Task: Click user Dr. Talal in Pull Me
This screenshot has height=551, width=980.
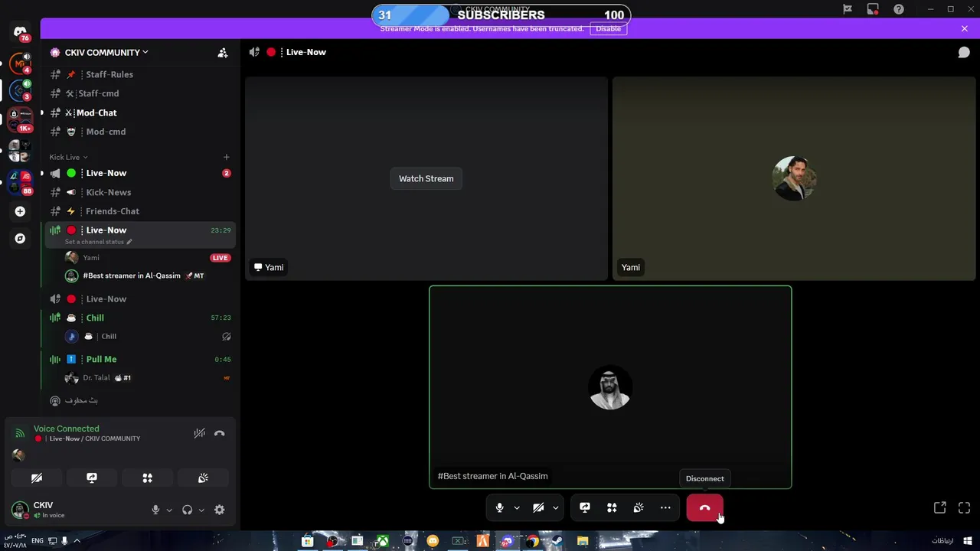Action: 147,378
